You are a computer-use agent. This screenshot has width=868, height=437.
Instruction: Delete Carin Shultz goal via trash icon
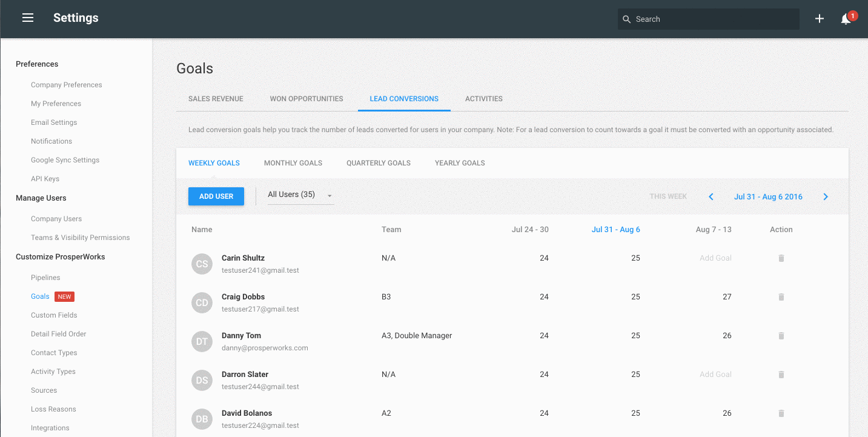(781, 258)
